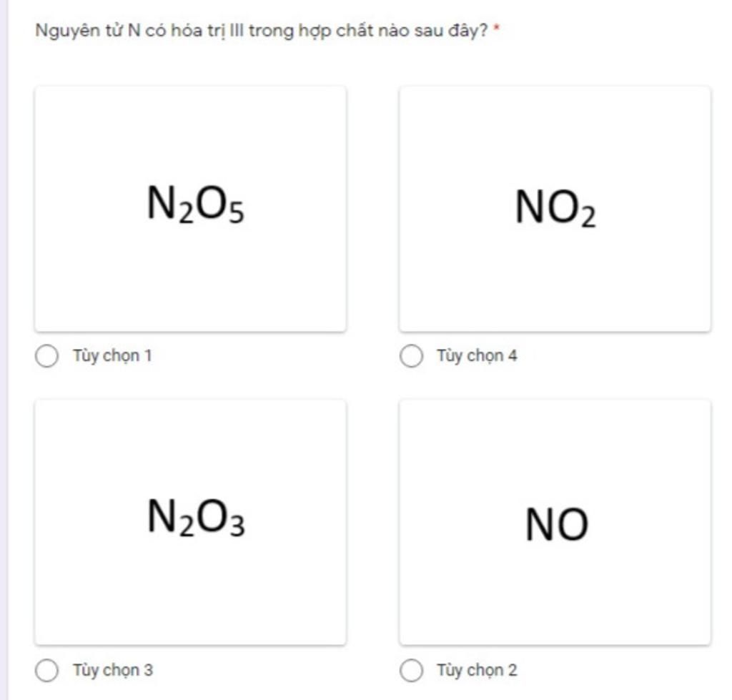Click the purple left margin strip
This screenshot has width=732, height=700.
[x=4, y=350]
